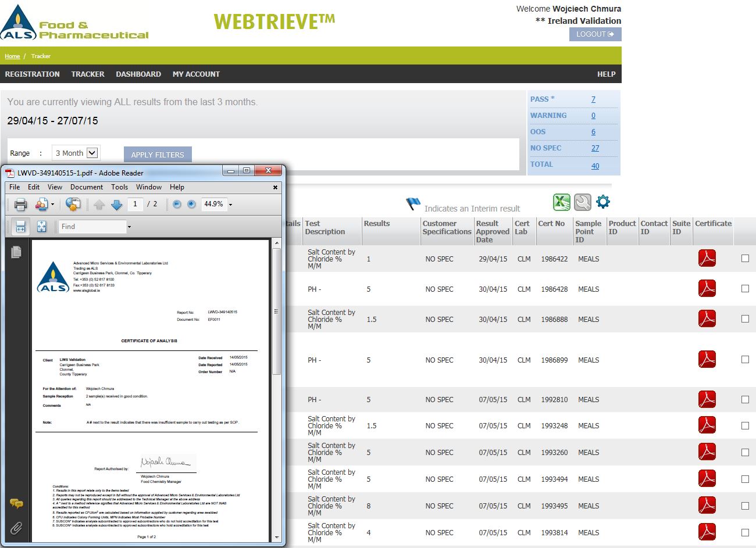Tick the checkbox for Cert No 1993494
This screenshot has height=548, width=756.
[x=745, y=479]
